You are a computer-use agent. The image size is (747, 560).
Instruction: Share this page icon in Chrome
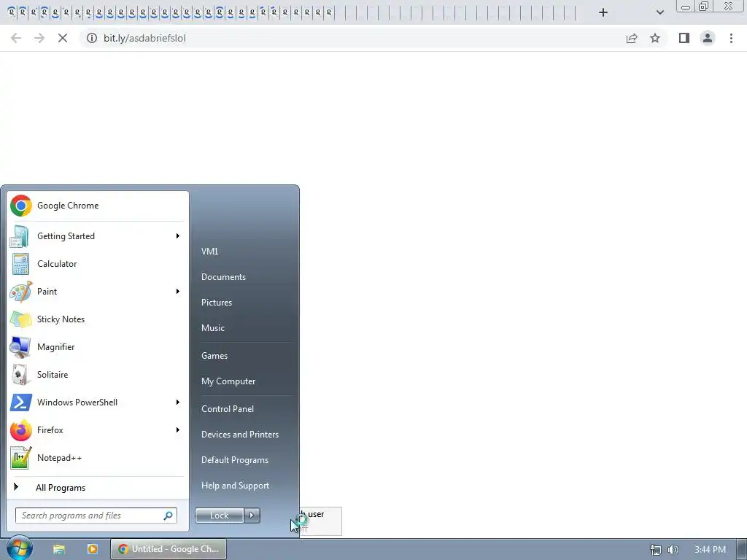pyautogui.click(x=632, y=38)
